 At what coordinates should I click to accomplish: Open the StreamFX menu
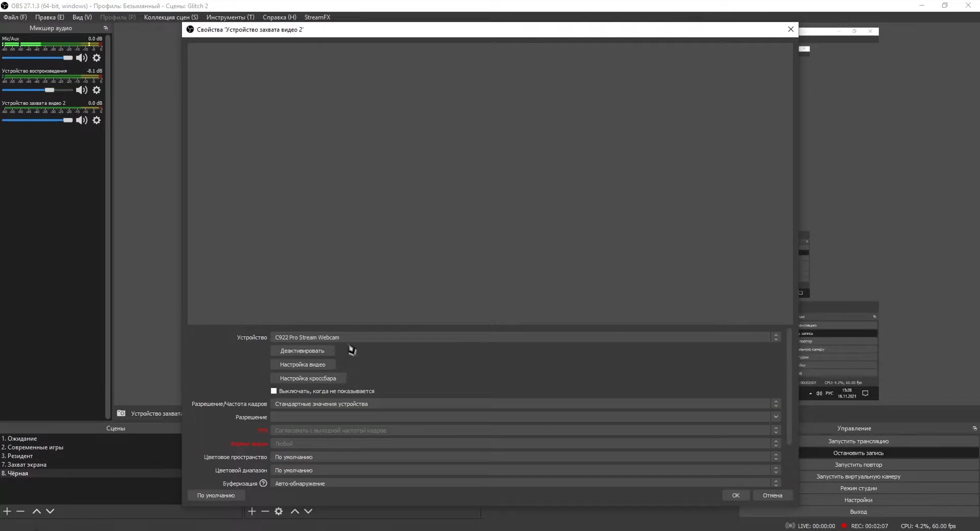pos(317,17)
